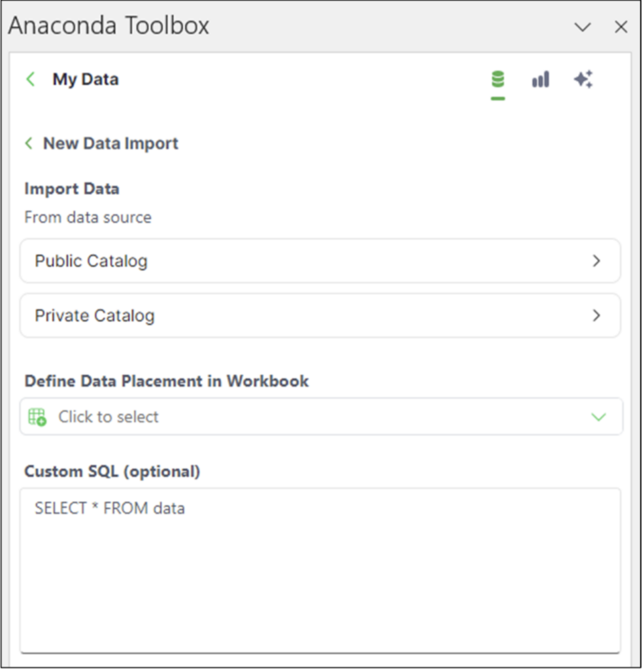Viewport: 644px width, 670px height.
Task: Open the green data placement dropdown arrow
Action: 598,417
